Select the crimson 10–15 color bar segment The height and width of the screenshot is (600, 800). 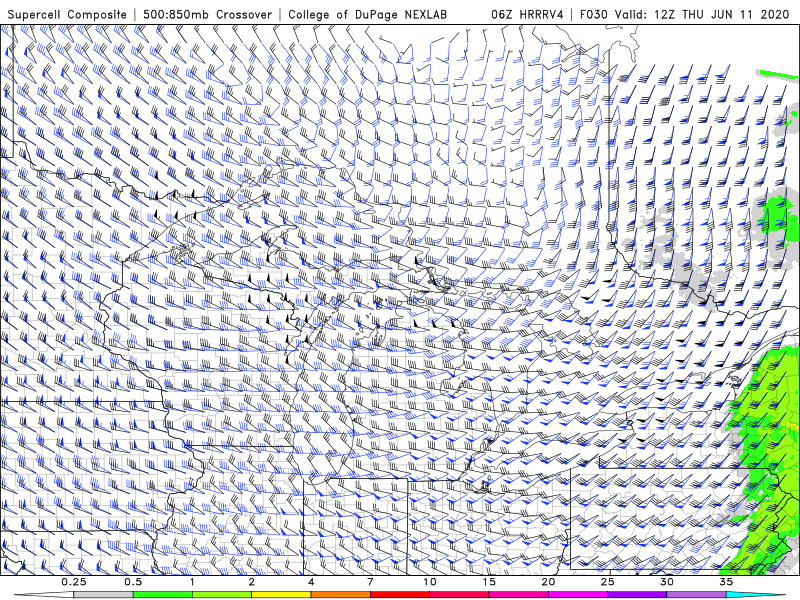[459, 595]
